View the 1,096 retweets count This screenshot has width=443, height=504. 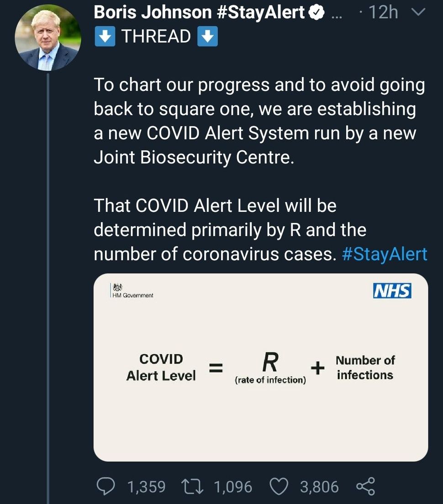[x=233, y=487]
